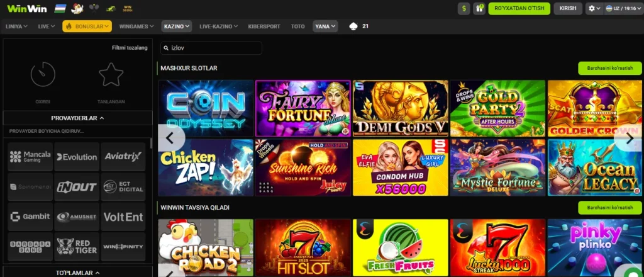Expand the Wingames dropdown
Screen dimensions: 644x277
136,26
